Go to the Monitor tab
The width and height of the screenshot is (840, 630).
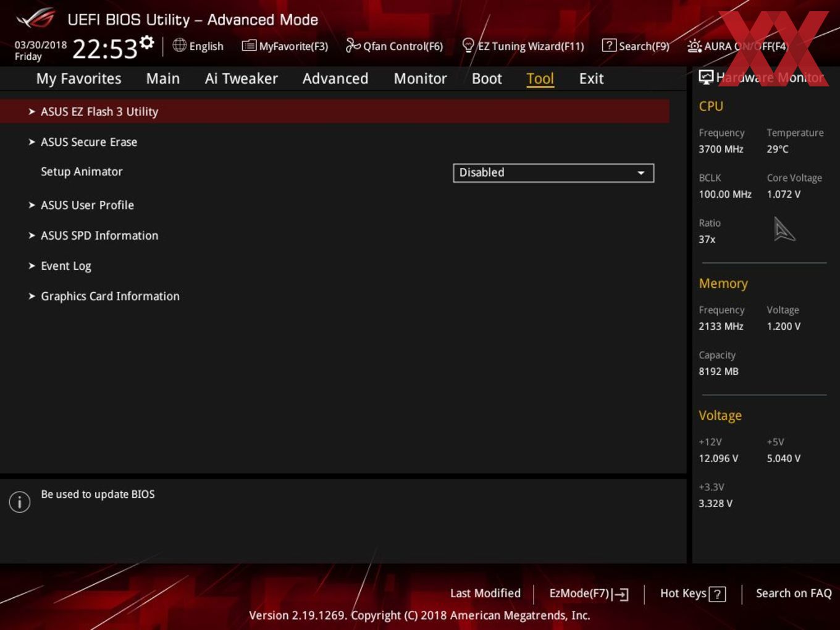(x=421, y=79)
